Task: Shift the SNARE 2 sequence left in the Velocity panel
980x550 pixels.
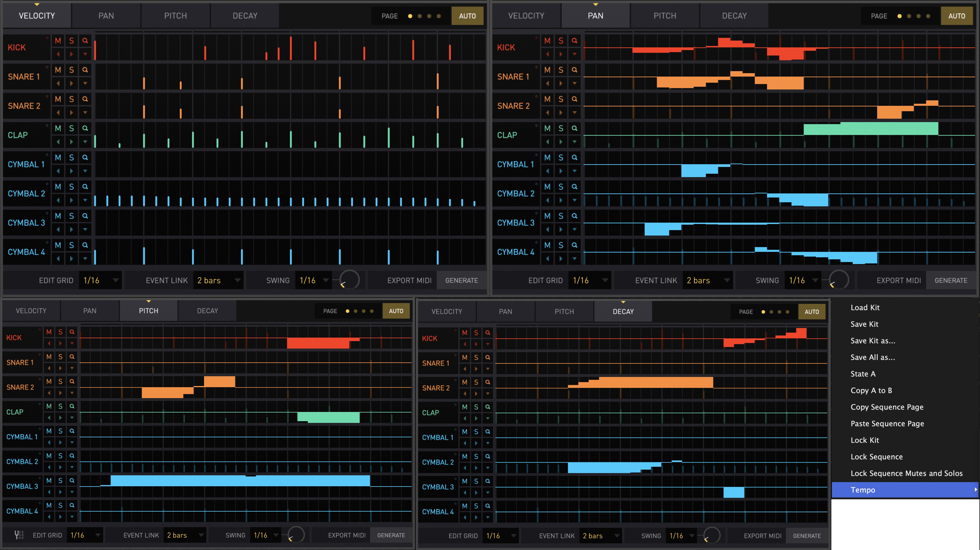Action: point(58,112)
